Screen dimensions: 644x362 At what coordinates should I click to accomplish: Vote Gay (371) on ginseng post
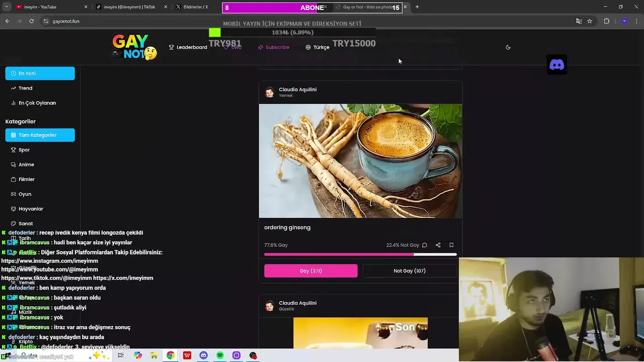311,270
